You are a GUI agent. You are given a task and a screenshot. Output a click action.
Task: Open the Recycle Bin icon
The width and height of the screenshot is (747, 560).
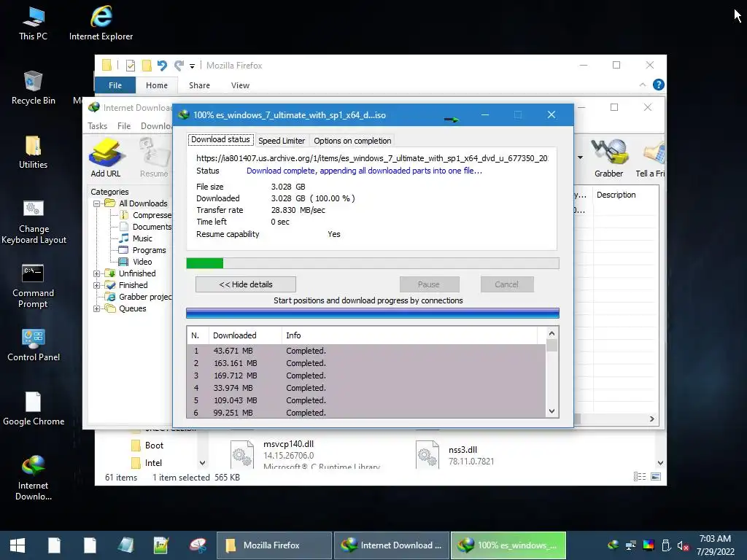(x=33, y=87)
